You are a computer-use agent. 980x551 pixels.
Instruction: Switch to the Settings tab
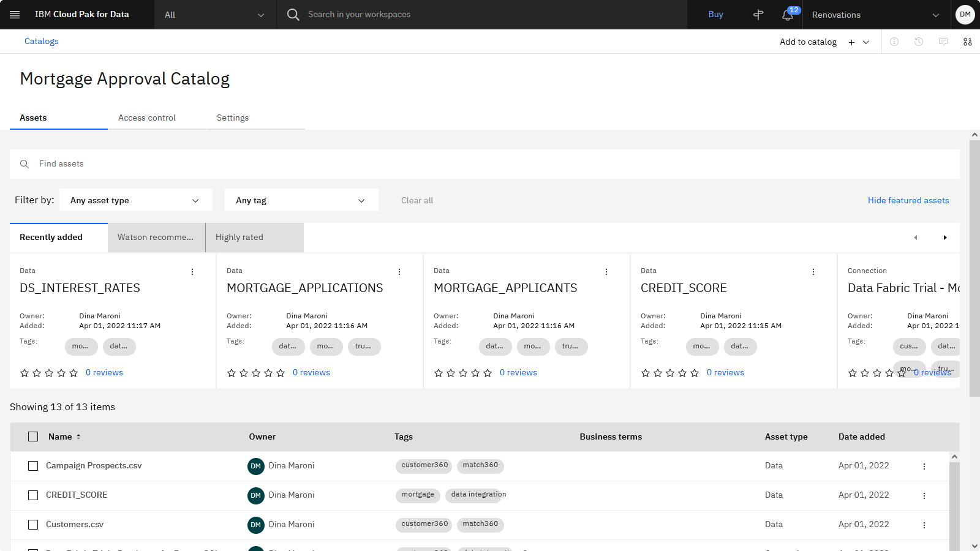255,118
